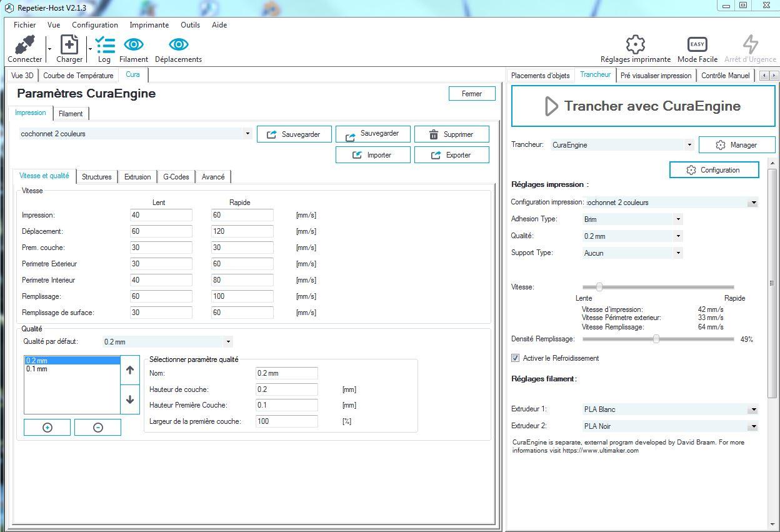Switch to the Extrusion tab

pyautogui.click(x=137, y=177)
